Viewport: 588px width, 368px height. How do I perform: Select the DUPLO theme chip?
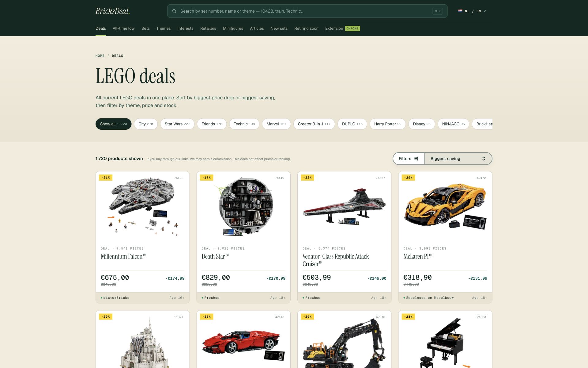tap(352, 124)
